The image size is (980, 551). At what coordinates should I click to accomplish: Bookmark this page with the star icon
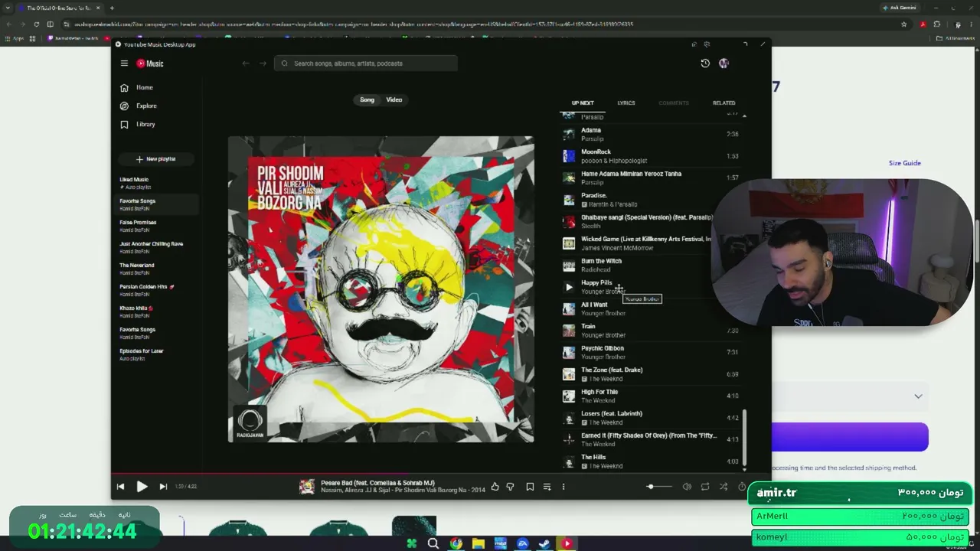[x=904, y=24]
